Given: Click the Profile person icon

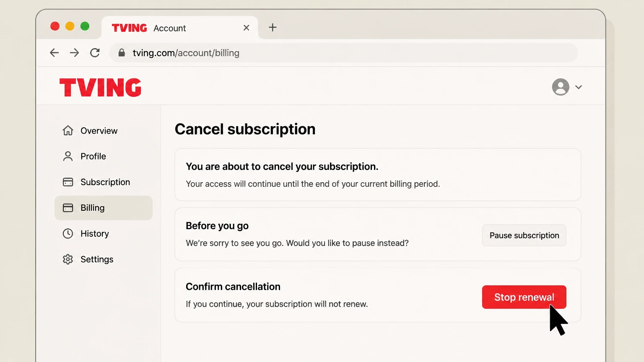Looking at the screenshot, I should click(68, 156).
